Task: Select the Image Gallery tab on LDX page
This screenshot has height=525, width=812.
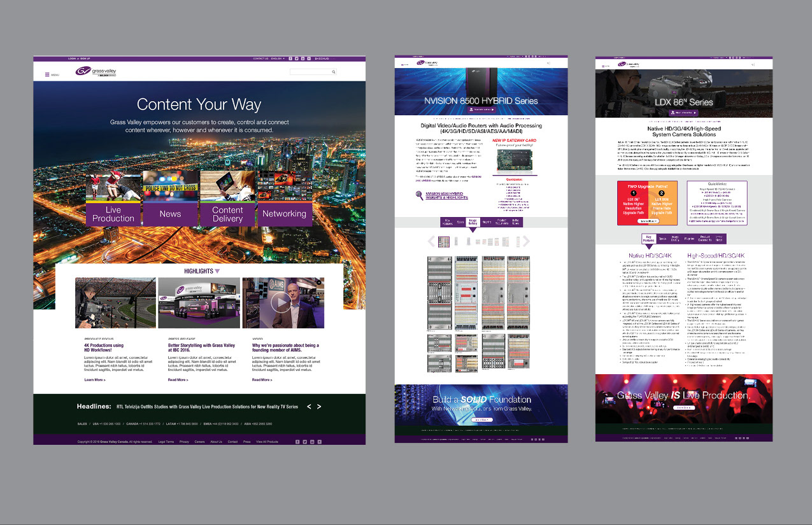Action: 675,239
